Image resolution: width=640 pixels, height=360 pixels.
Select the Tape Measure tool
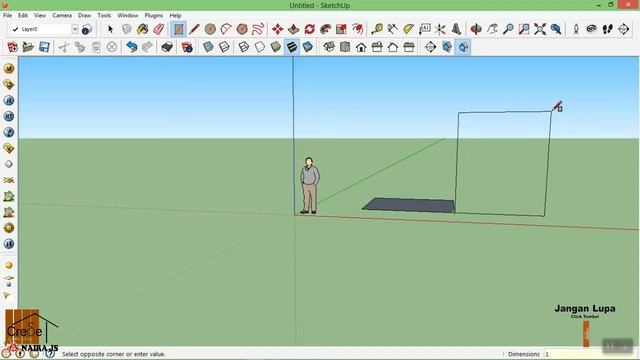click(377, 29)
